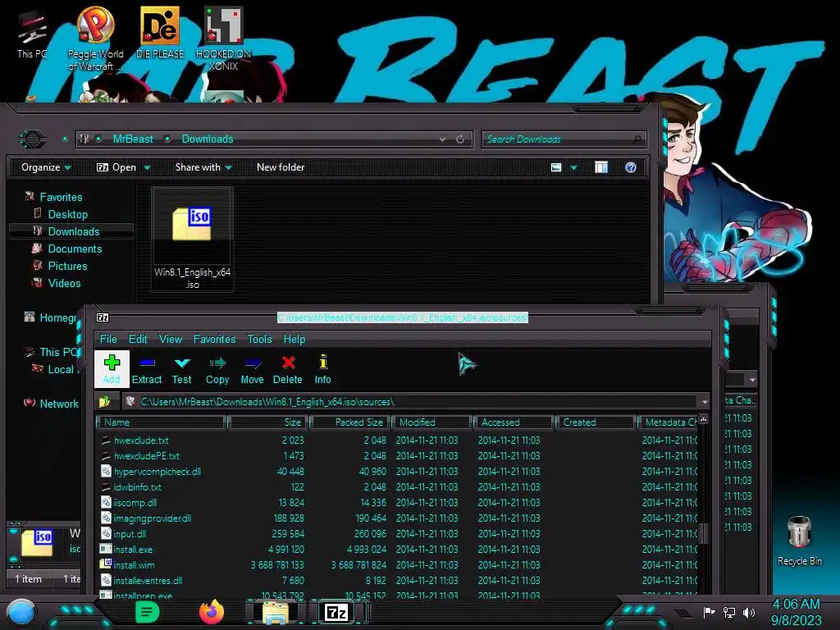Sort by Created column header

[596, 422]
